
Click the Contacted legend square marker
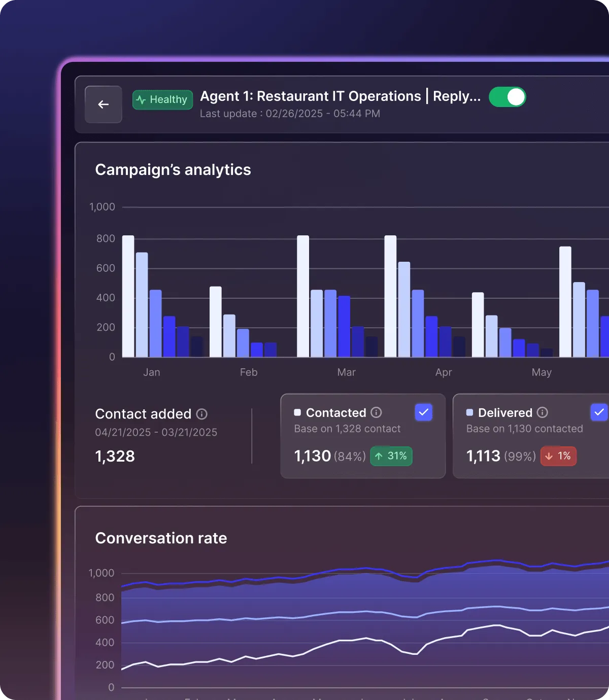click(x=297, y=412)
